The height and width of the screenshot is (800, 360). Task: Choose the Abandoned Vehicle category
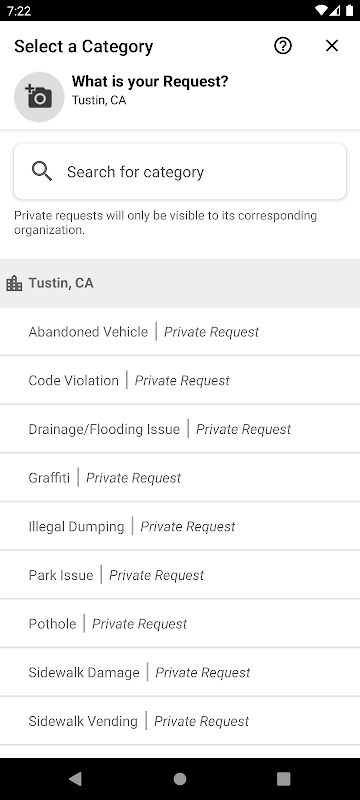tap(180, 332)
